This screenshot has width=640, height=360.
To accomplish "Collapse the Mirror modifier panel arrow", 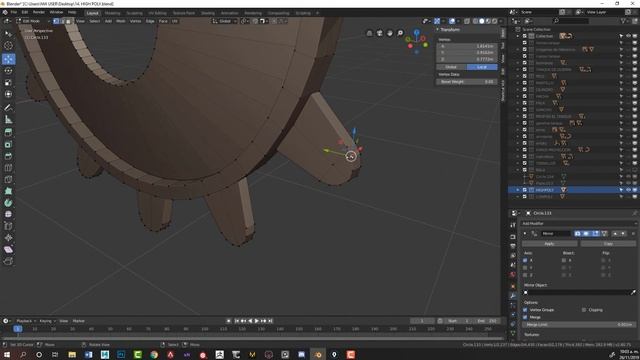I will [x=525, y=233].
